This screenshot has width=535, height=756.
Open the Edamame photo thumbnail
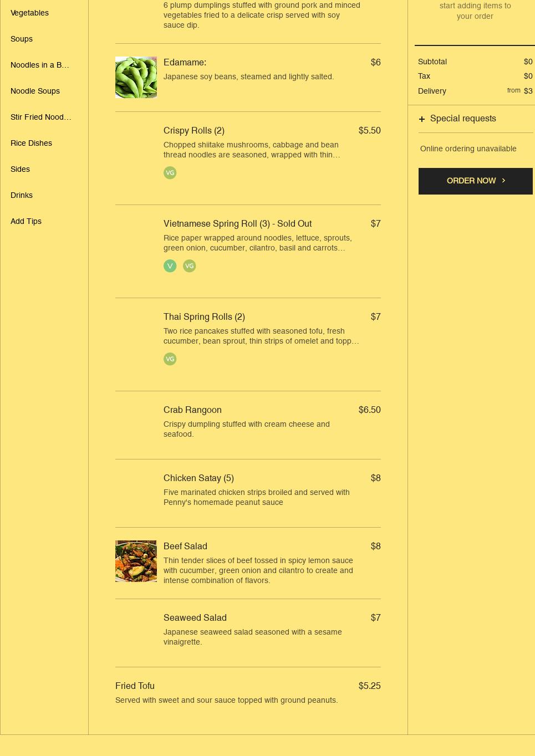click(136, 78)
